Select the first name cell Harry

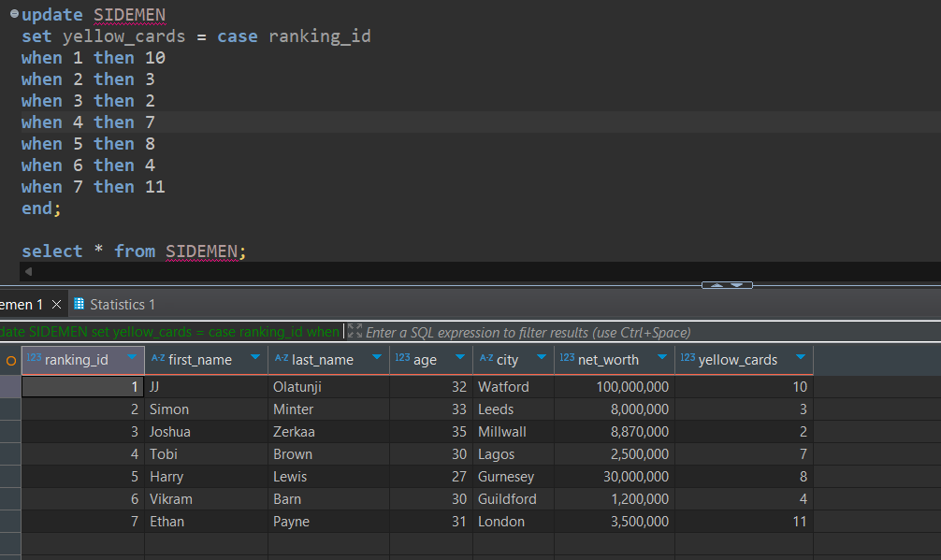207,477
